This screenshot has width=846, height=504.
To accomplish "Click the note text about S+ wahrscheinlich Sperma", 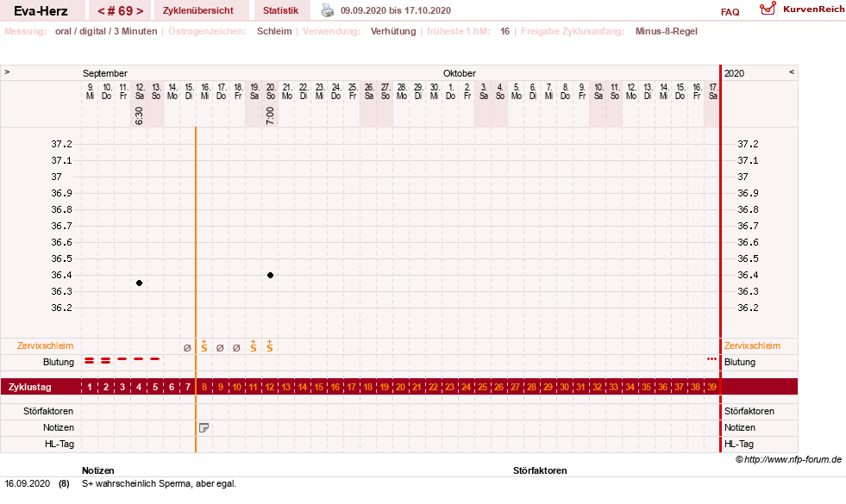I will [160, 483].
